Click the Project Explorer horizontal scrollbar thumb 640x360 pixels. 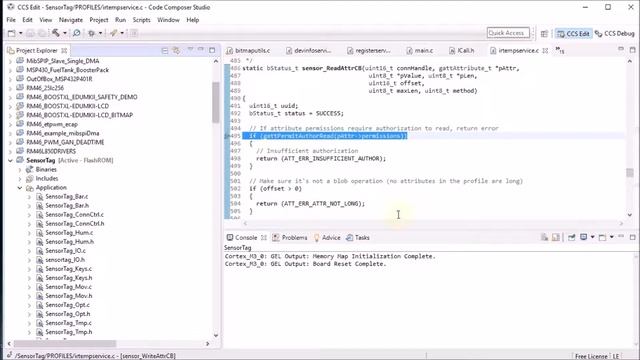[64, 344]
